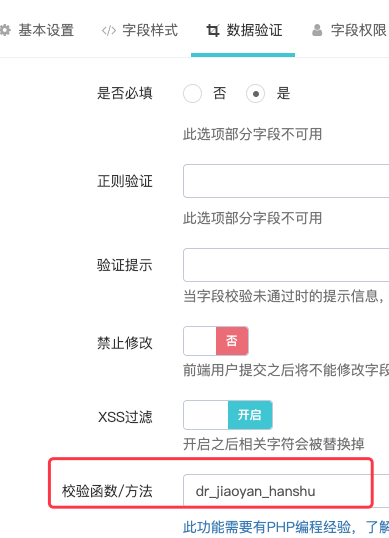This screenshot has width=389, height=538.
Task: Click the red 否 switch handle
Action: pos(232,341)
